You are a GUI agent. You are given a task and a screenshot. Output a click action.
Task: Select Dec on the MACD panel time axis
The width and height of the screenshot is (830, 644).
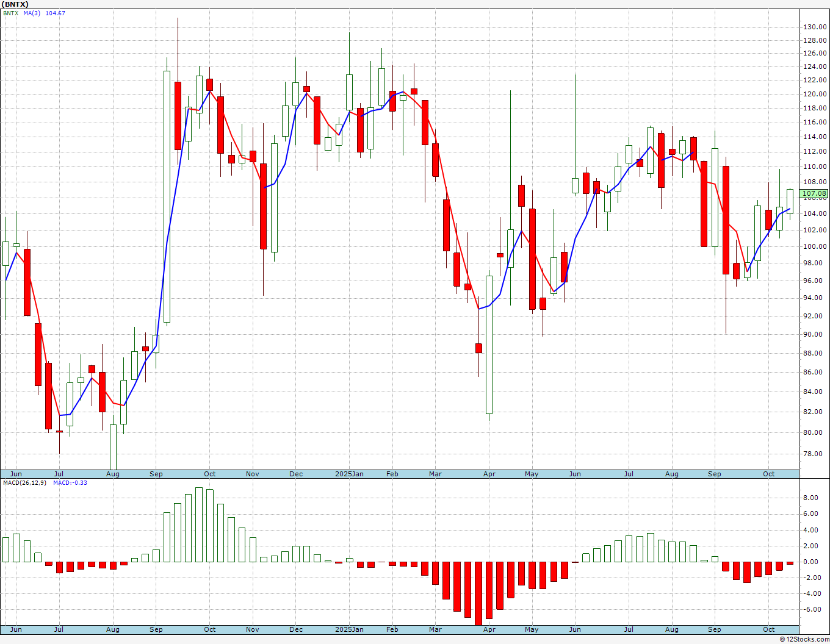[x=296, y=629]
